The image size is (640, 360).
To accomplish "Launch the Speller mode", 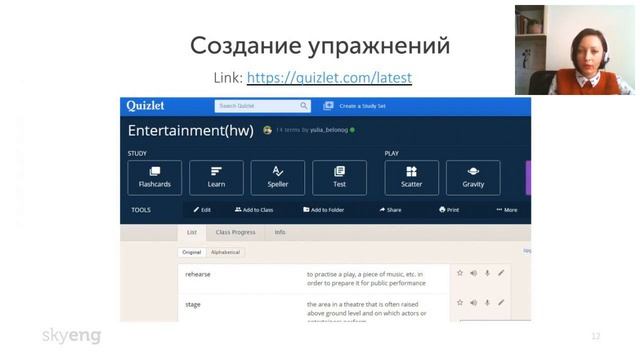I will 278,178.
